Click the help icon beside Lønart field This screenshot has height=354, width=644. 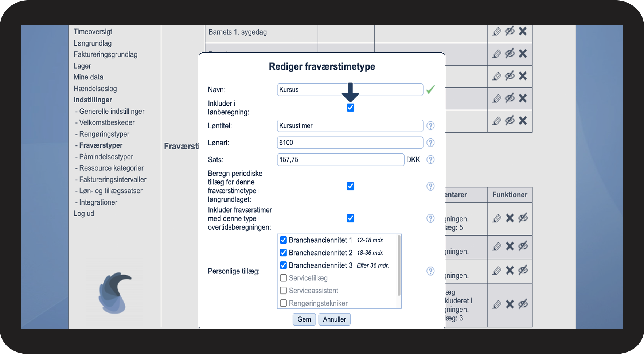(x=430, y=143)
